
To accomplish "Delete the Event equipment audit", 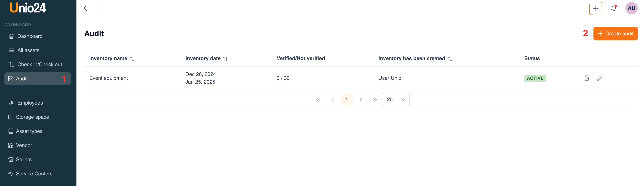I will coord(586,78).
